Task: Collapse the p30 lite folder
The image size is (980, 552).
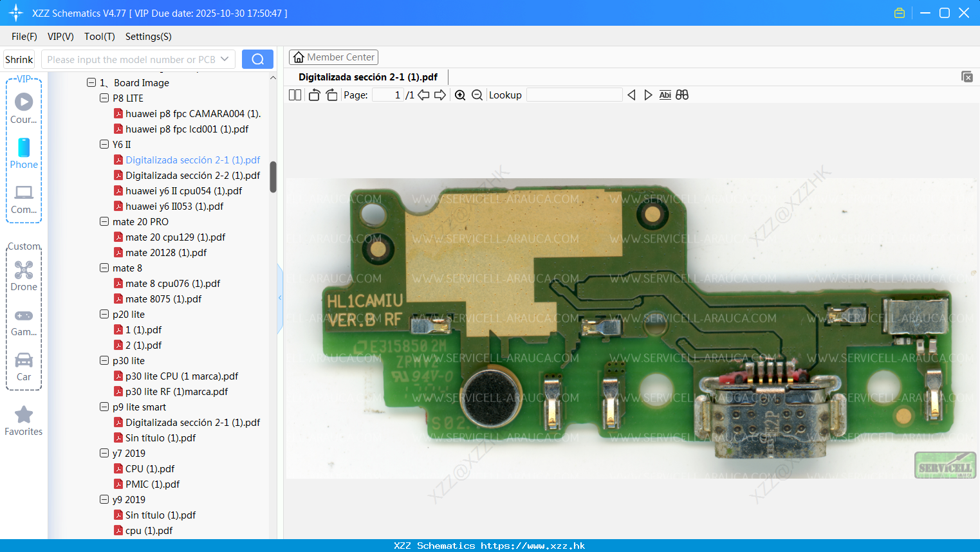Action: [x=104, y=360]
